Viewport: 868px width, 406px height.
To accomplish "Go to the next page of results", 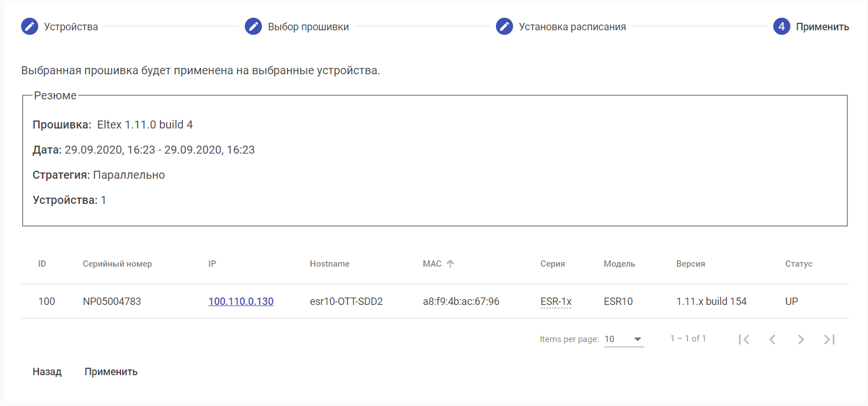I will [x=801, y=339].
